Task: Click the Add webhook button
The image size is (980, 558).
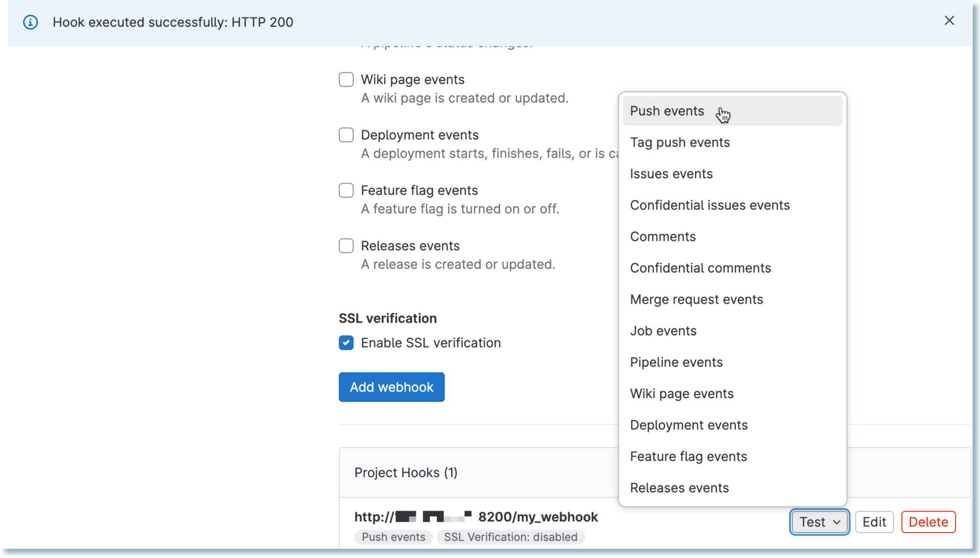Action: coord(391,387)
